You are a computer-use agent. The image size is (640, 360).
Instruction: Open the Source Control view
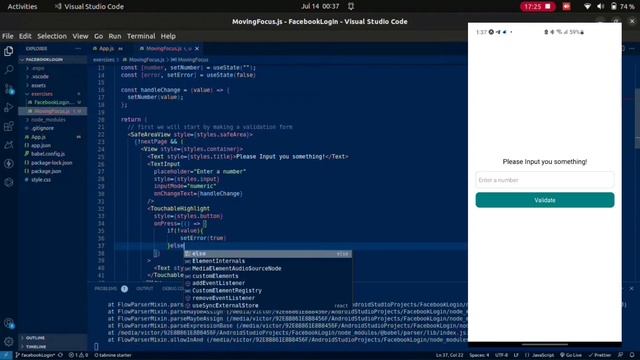[9, 89]
